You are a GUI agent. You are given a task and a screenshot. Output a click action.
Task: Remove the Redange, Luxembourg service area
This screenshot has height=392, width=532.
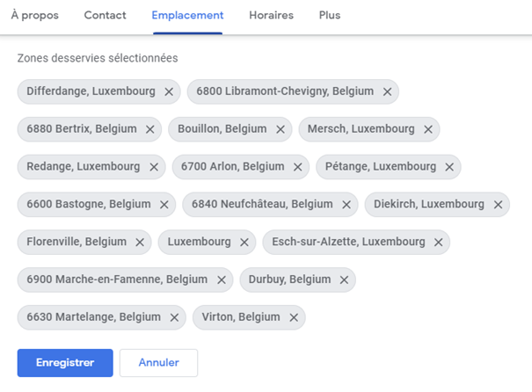pyautogui.click(x=154, y=167)
